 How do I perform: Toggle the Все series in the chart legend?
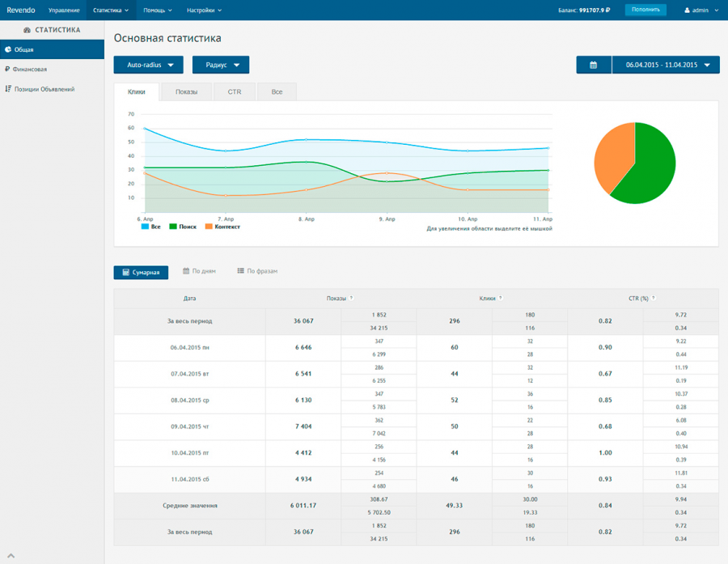[151, 227]
